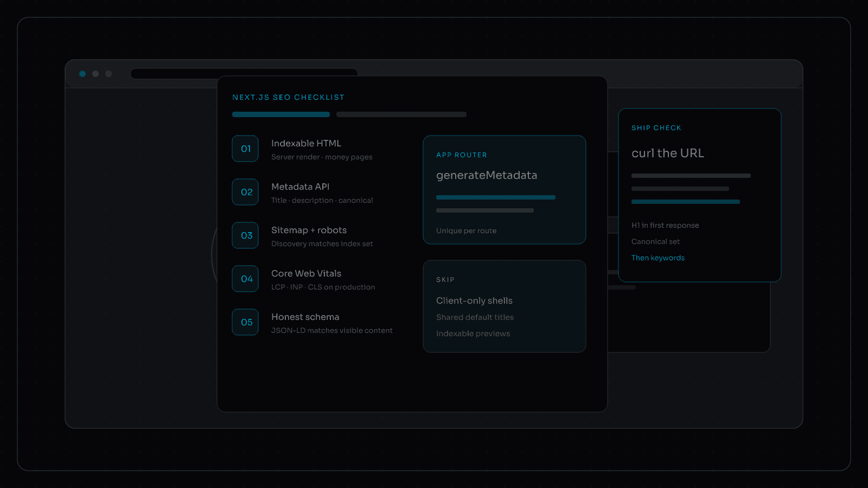Click the 02 step badge
The height and width of the screenshot is (488, 868).
[245, 192]
